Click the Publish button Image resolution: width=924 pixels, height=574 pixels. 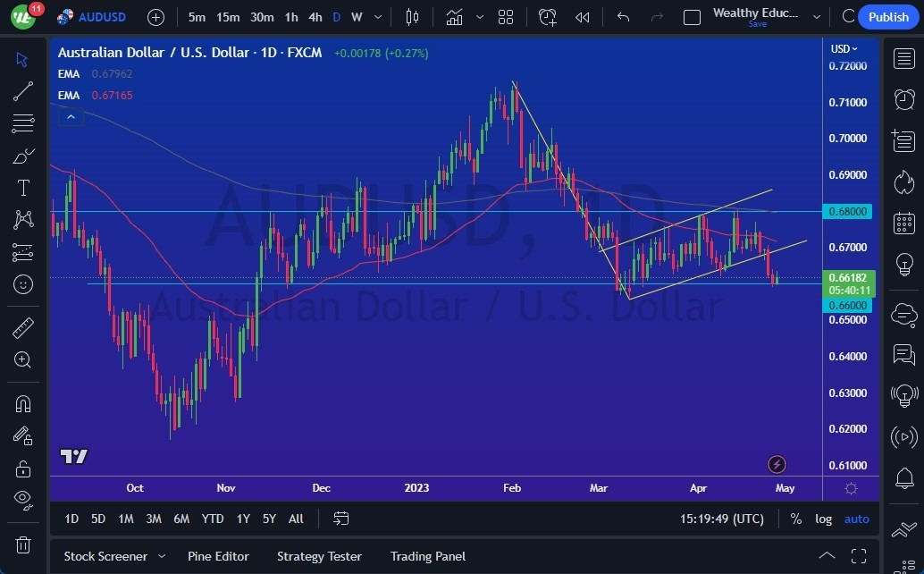tap(888, 17)
